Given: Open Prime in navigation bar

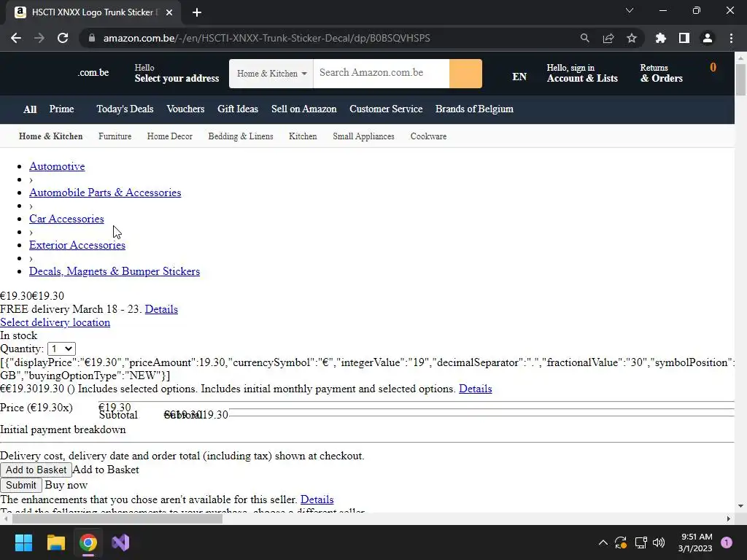Looking at the screenshot, I should pos(61,109).
